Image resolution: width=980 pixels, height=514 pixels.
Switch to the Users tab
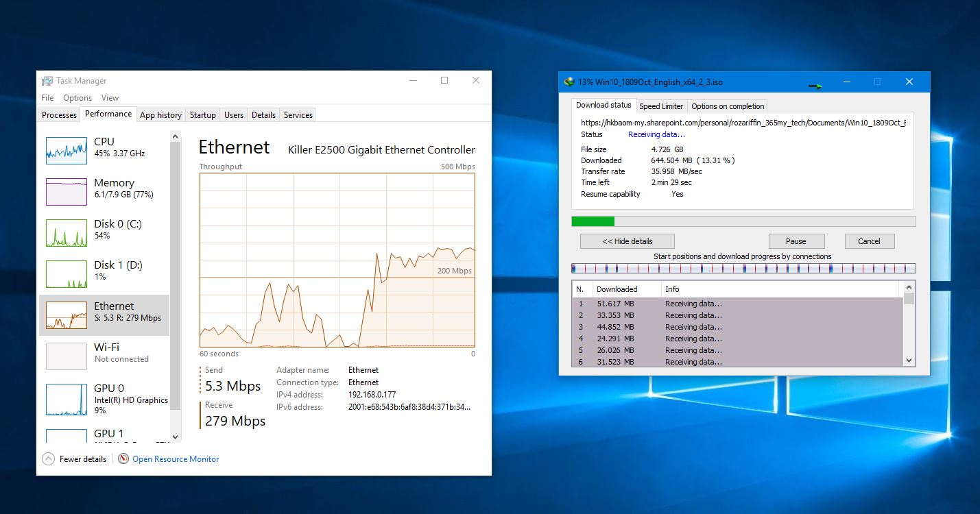[x=234, y=115]
